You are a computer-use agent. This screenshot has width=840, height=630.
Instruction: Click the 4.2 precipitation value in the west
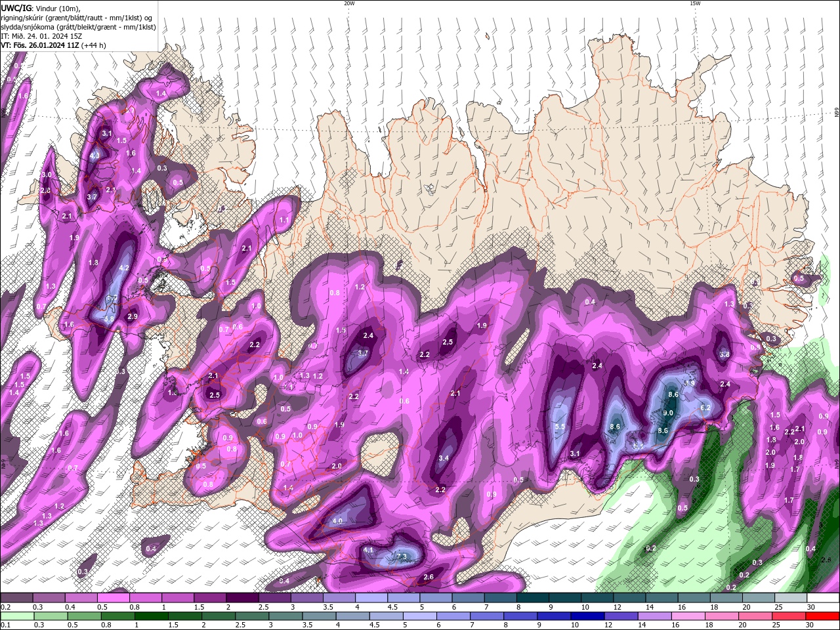pos(124,268)
